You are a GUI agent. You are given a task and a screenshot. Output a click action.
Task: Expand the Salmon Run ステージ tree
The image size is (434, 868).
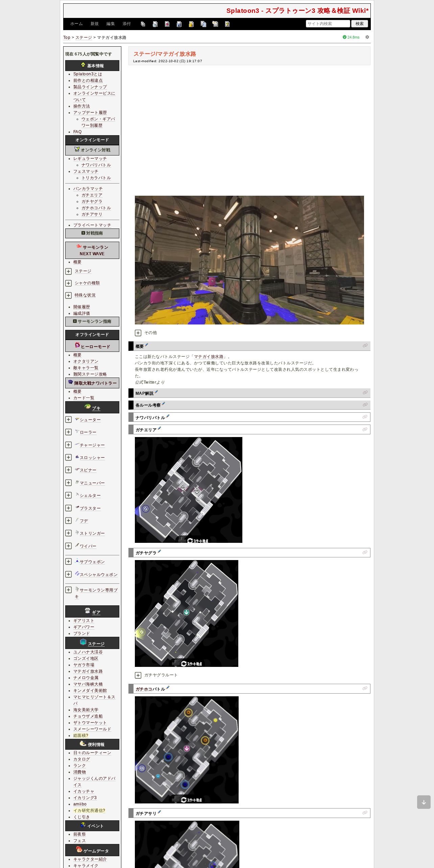tap(68, 271)
